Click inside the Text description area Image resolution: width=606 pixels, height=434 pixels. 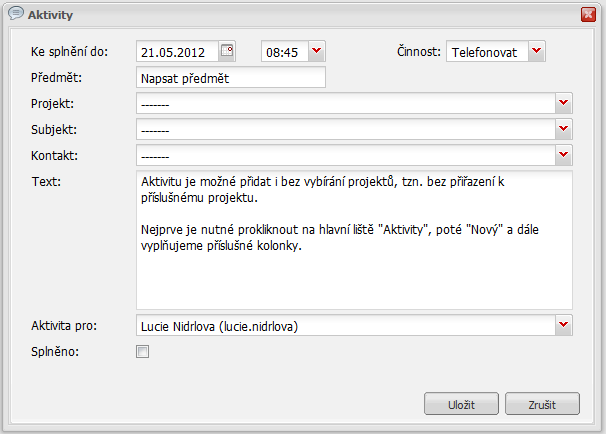pos(354,240)
